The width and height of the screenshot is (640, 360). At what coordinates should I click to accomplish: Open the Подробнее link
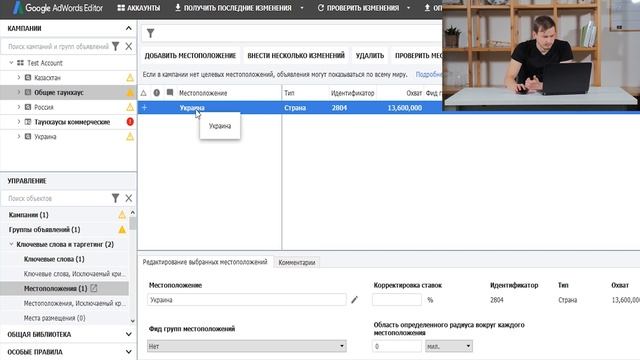[x=429, y=74]
